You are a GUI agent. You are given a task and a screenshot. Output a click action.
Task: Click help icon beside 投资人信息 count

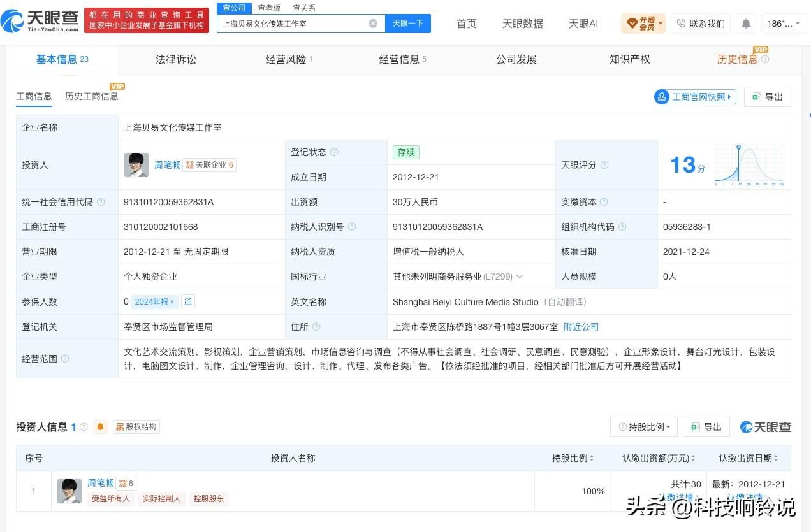[x=84, y=427]
